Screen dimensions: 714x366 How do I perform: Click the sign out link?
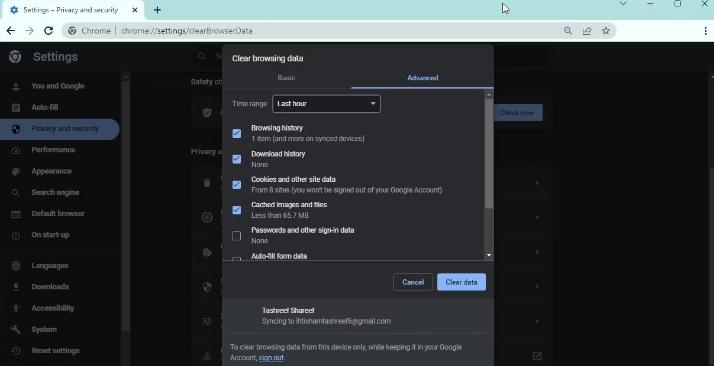(x=271, y=358)
